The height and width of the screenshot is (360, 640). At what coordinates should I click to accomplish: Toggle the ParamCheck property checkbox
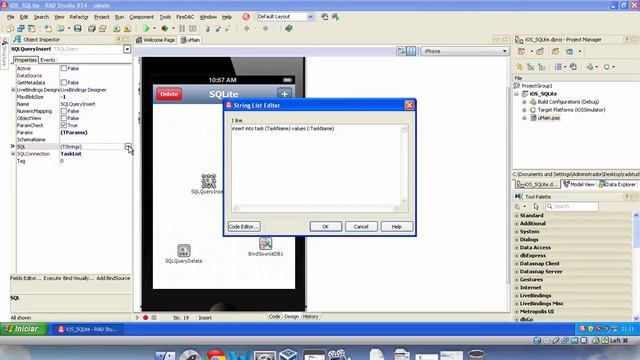point(64,125)
